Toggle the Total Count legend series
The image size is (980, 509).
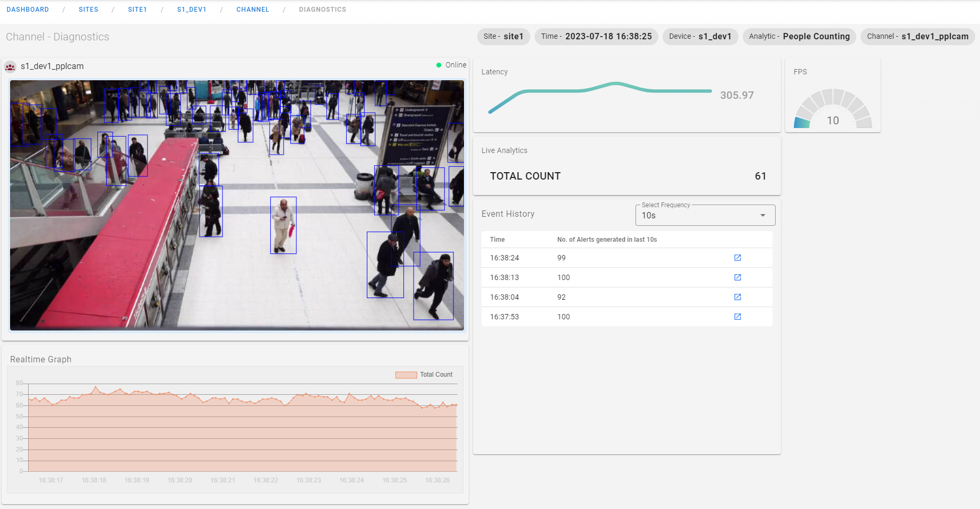tap(424, 375)
